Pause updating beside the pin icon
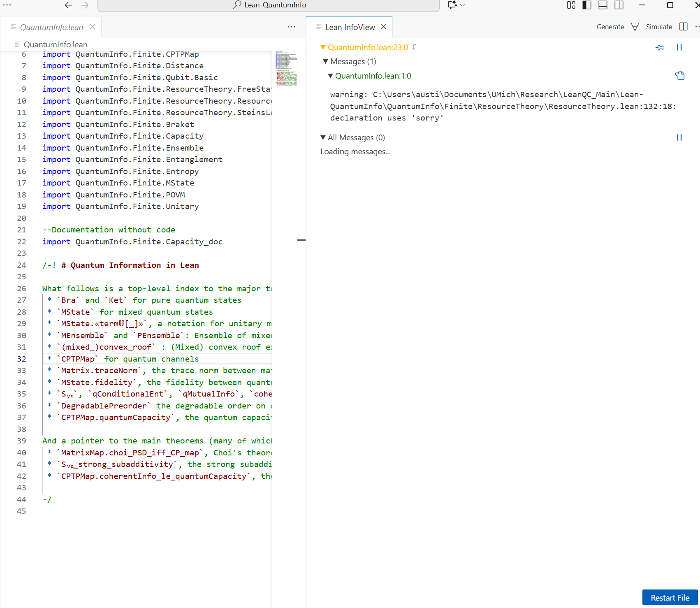 click(x=679, y=48)
